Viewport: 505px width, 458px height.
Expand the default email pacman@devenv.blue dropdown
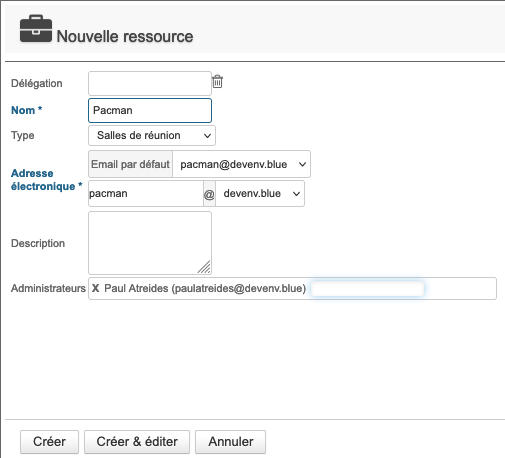[242, 164]
